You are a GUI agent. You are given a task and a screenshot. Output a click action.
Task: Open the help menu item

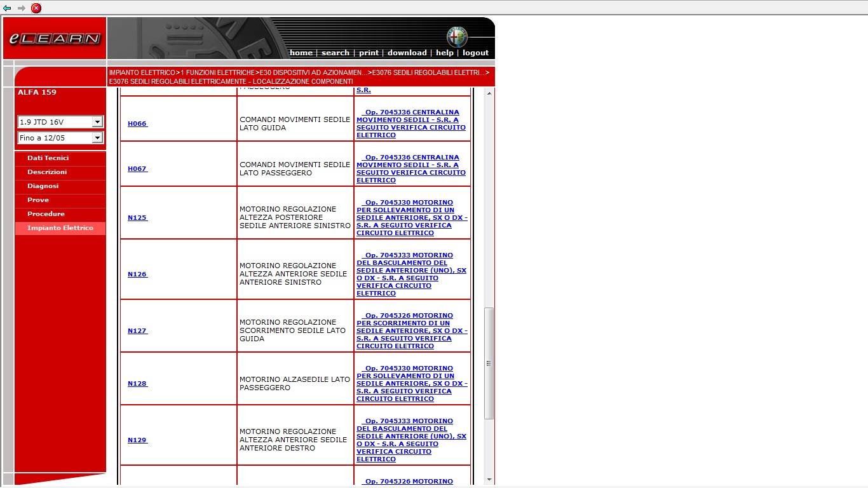444,53
